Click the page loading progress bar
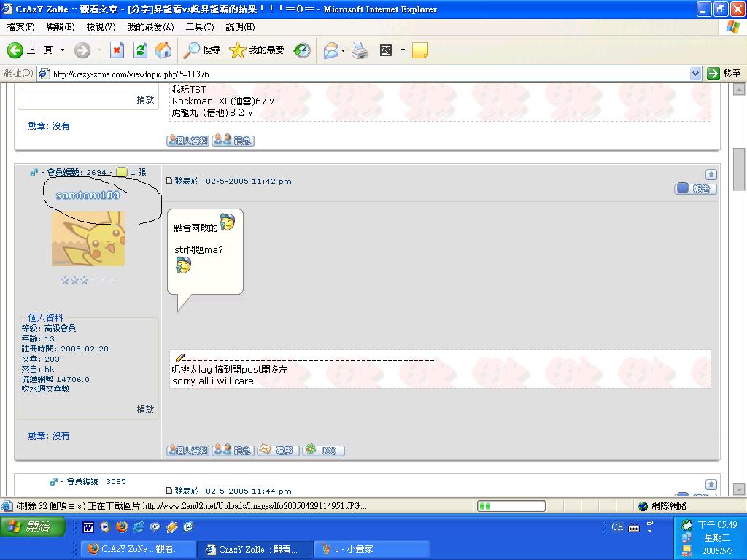747x560 pixels. tap(511, 506)
